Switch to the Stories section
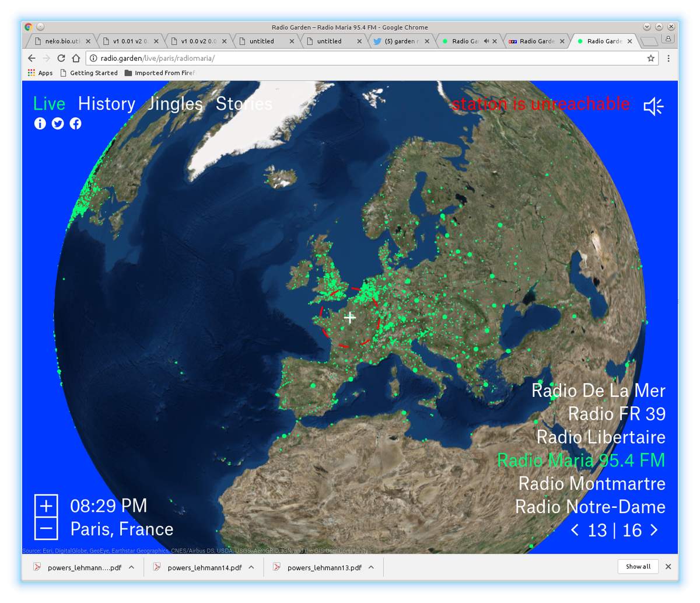Viewport: 700px width, 603px height. [244, 104]
